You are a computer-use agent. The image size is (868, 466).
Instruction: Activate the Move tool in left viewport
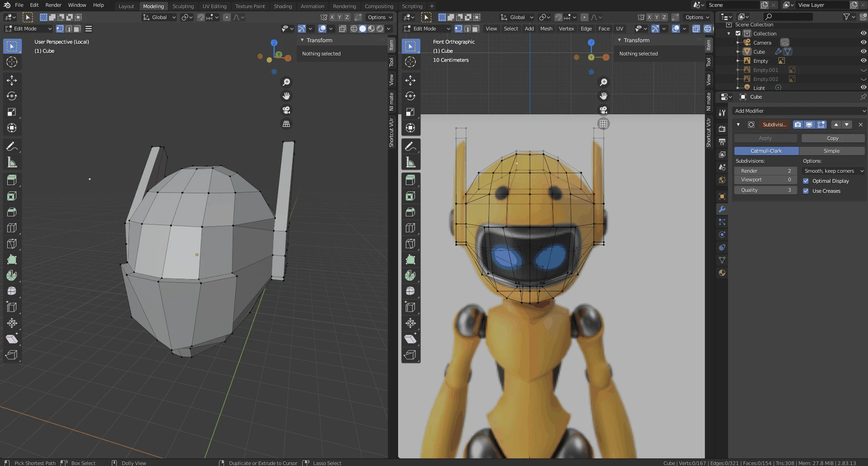point(12,80)
